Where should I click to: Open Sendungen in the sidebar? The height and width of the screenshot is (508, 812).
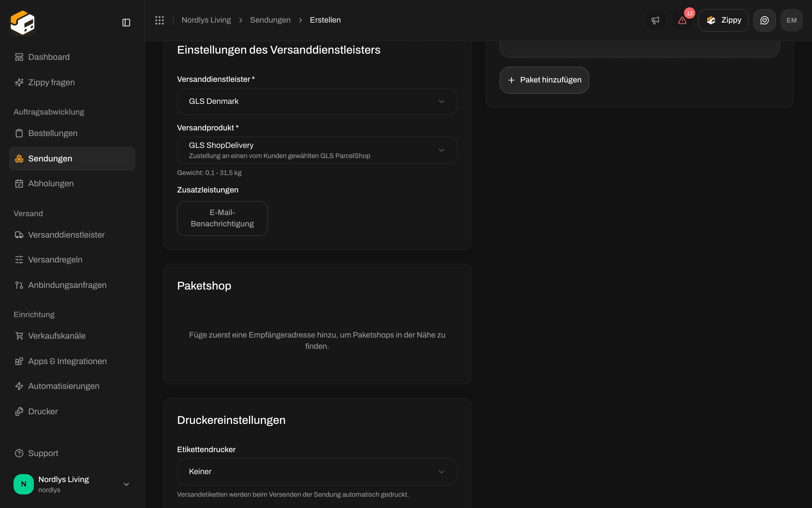pyautogui.click(x=72, y=159)
